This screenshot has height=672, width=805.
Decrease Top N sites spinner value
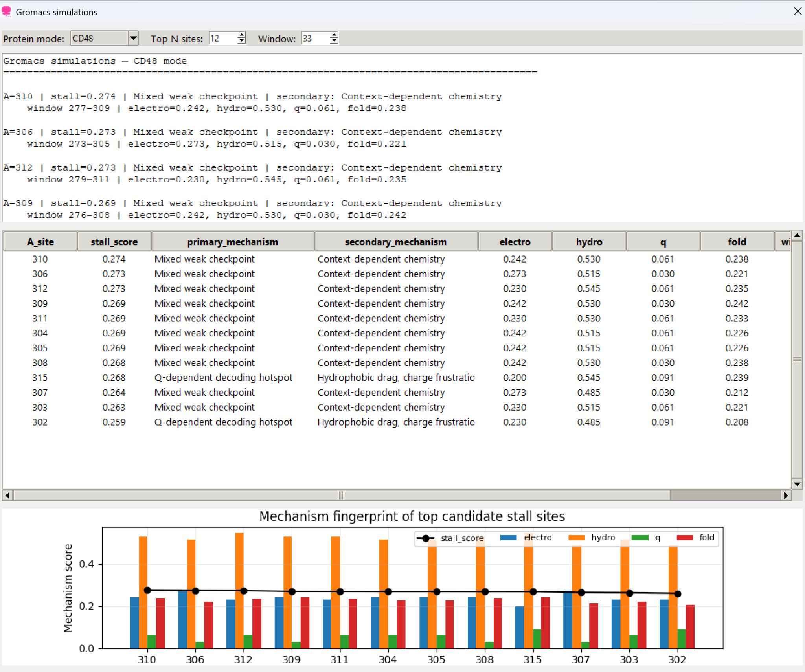coord(241,41)
